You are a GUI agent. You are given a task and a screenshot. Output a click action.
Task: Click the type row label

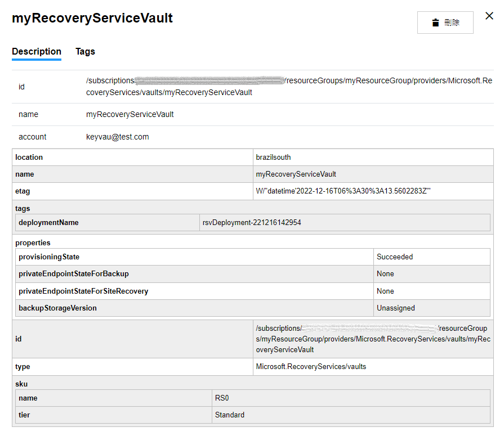[23, 367]
